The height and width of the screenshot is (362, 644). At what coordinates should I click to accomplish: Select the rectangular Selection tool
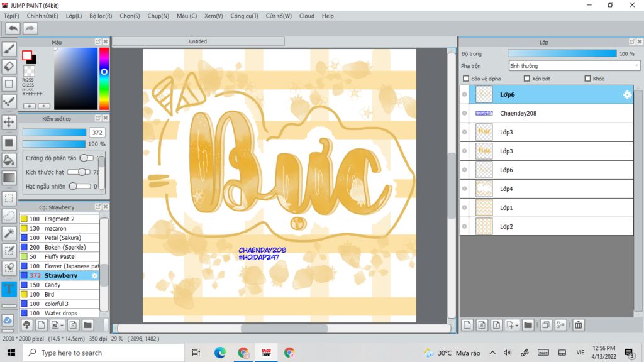(x=9, y=199)
